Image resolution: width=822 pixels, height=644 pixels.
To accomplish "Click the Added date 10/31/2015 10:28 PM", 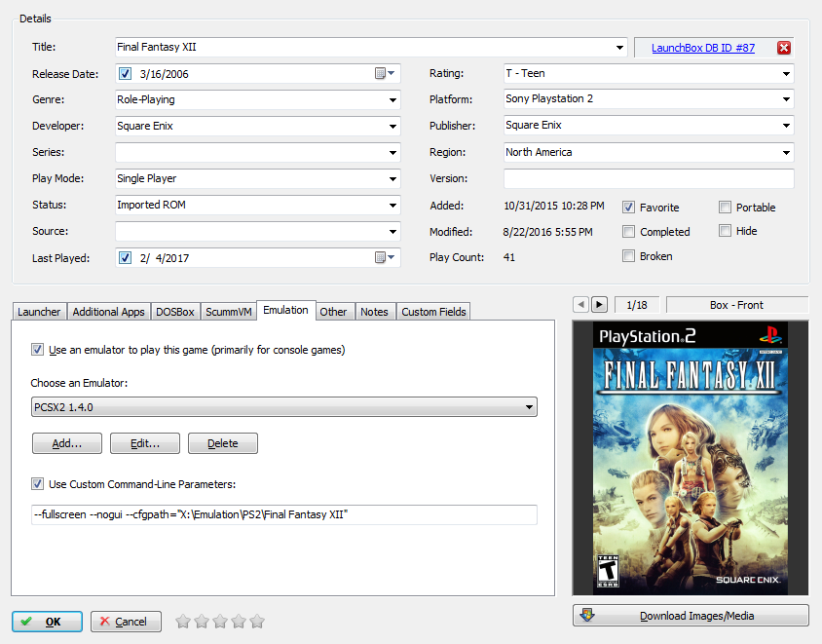I will (x=553, y=206).
